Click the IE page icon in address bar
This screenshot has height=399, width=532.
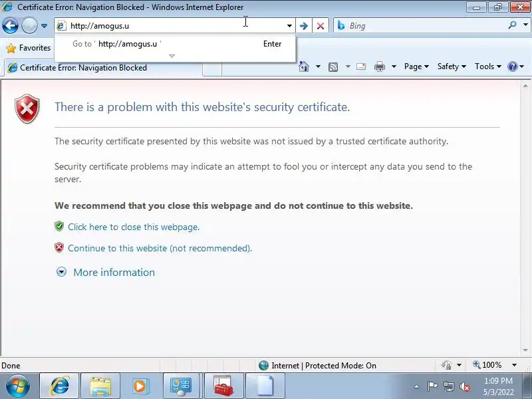pos(61,26)
